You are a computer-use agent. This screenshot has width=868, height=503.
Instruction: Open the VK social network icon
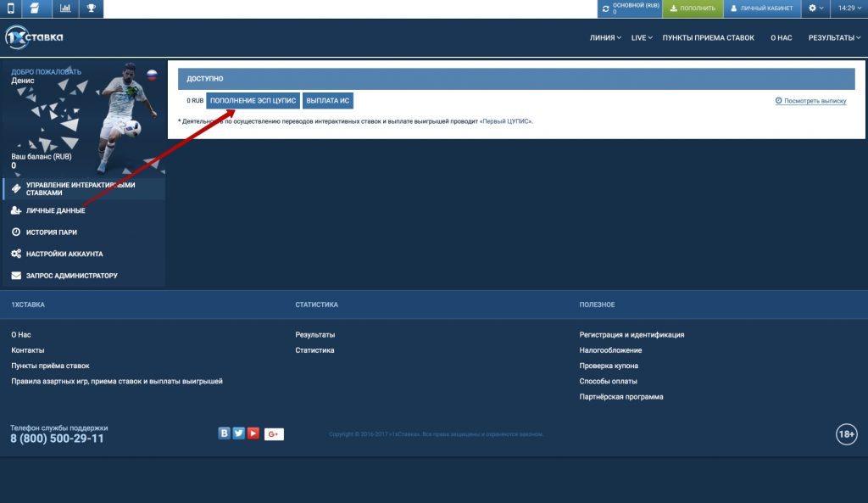[x=225, y=433]
